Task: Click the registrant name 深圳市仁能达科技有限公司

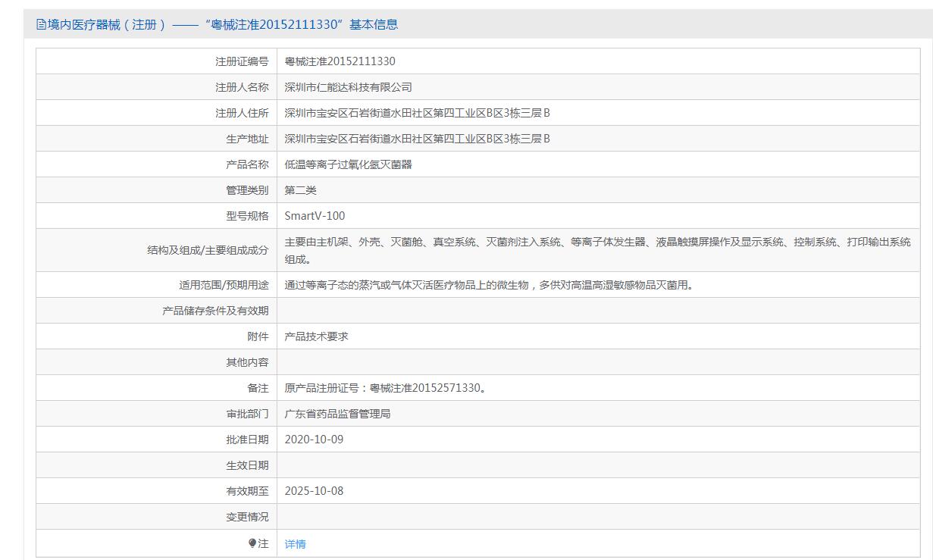Action: pos(349,87)
